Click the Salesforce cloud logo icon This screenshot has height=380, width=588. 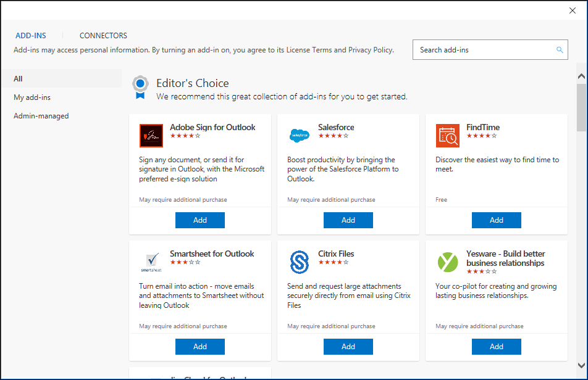click(300, 136)
